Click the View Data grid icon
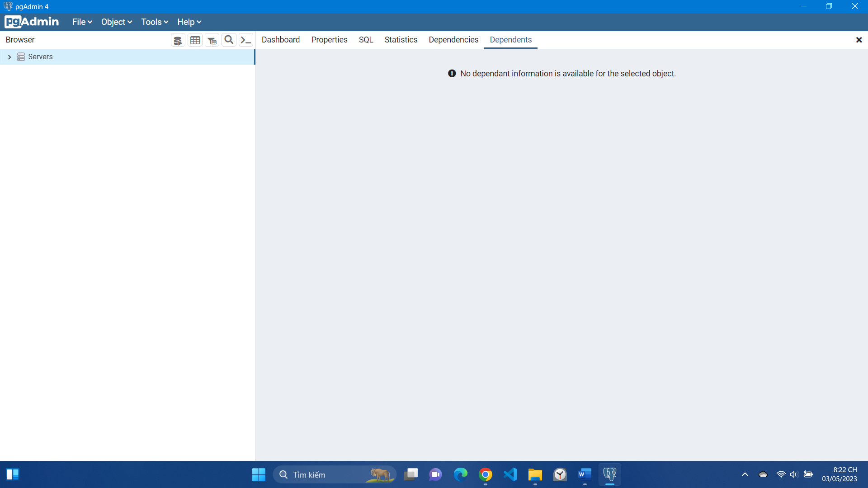The height and width of the screenshot is (488, 868). (195, 40)
